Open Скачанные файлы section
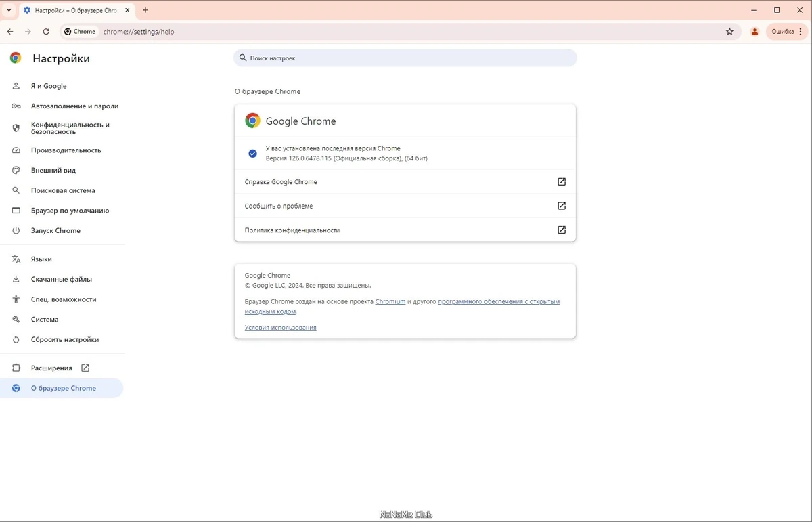Image resolution: width=812 pixels, height=522 pixels. (x=62, y=279)
